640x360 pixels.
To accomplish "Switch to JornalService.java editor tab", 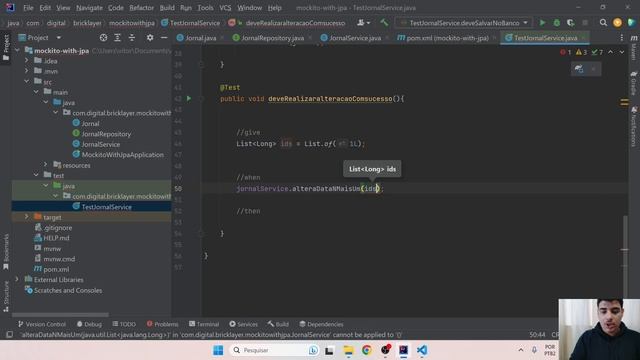I will click(355, 38).
